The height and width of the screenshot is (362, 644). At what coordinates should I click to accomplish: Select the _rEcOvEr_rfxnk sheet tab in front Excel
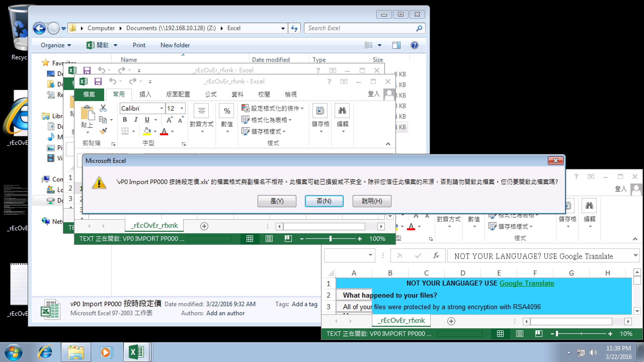(x=154, y=225)
